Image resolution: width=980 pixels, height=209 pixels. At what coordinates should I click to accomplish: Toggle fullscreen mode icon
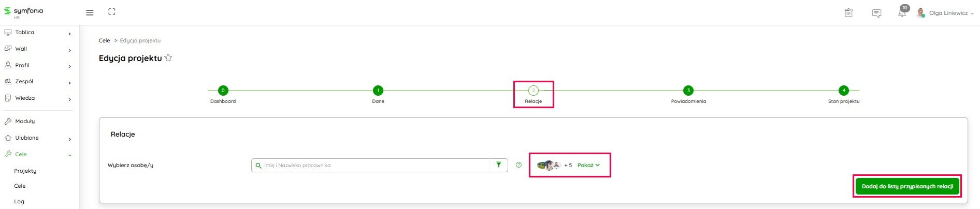click(x=112, y=12)
